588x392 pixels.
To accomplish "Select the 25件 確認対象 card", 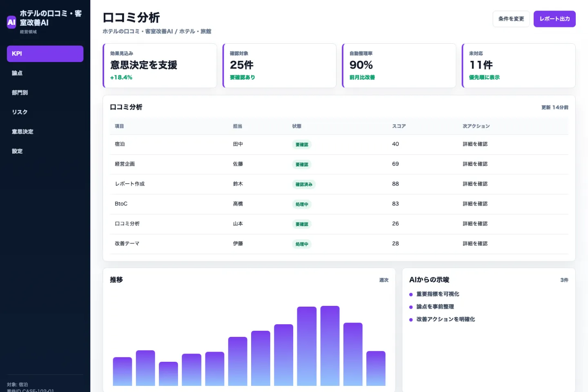I will 279,65.
